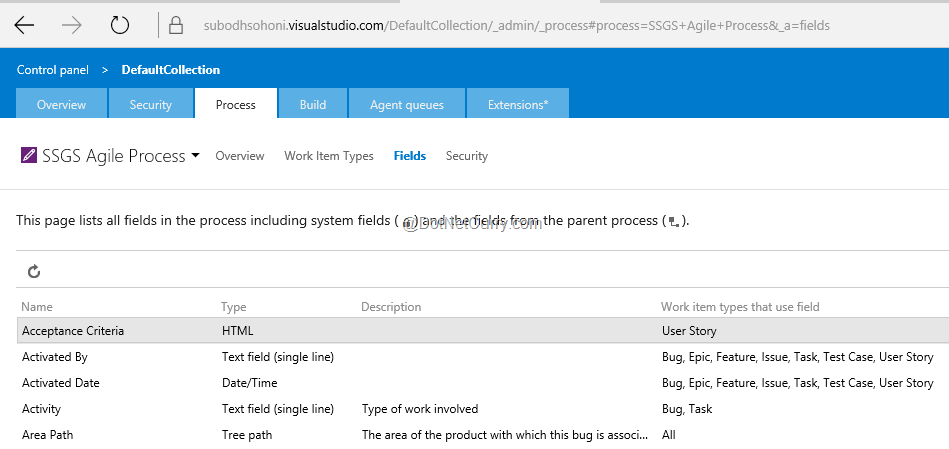Screen dimensions: 949x449
Task: Click Activated By's work item types cell
Action: tap(798, 357)
